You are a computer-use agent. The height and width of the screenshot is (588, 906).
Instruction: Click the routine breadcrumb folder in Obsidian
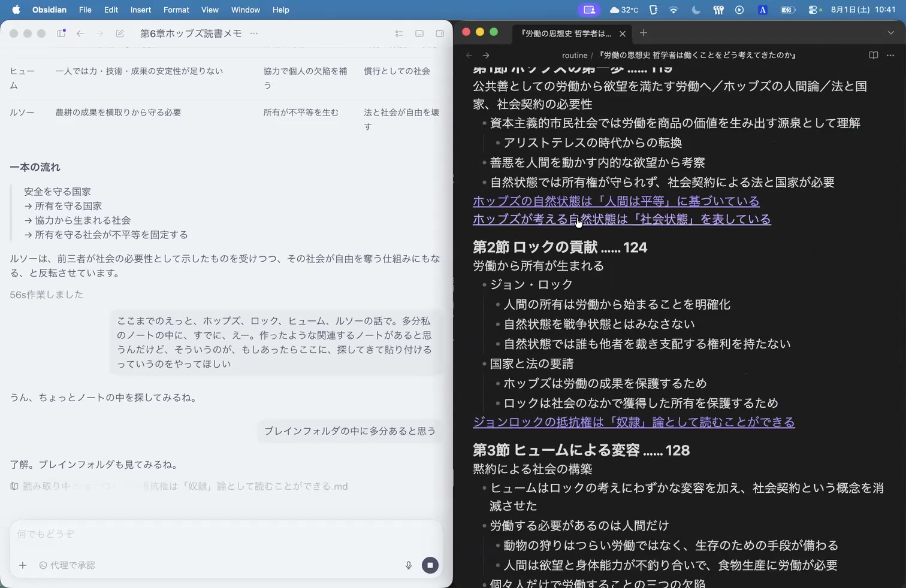pyautogui.click(x=575, y=55)
